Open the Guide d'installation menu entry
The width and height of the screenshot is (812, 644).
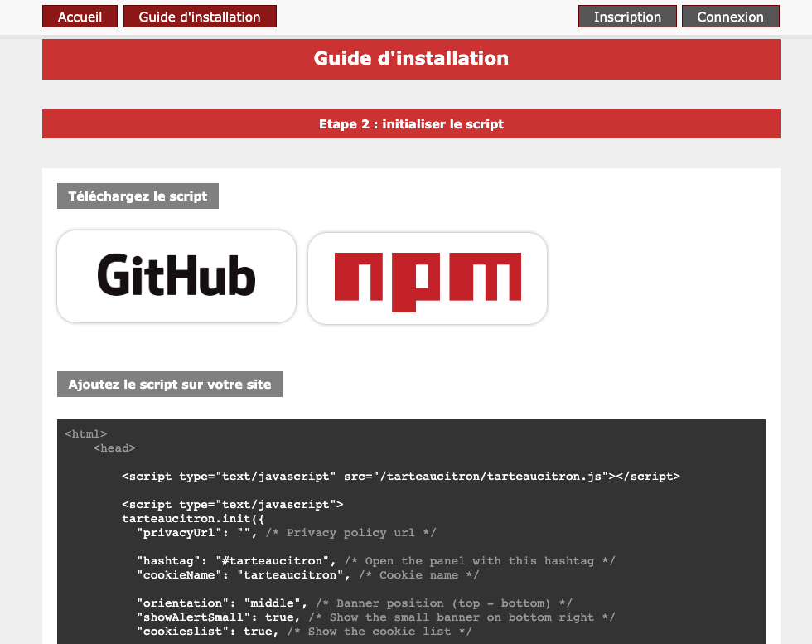click(199, 16)
